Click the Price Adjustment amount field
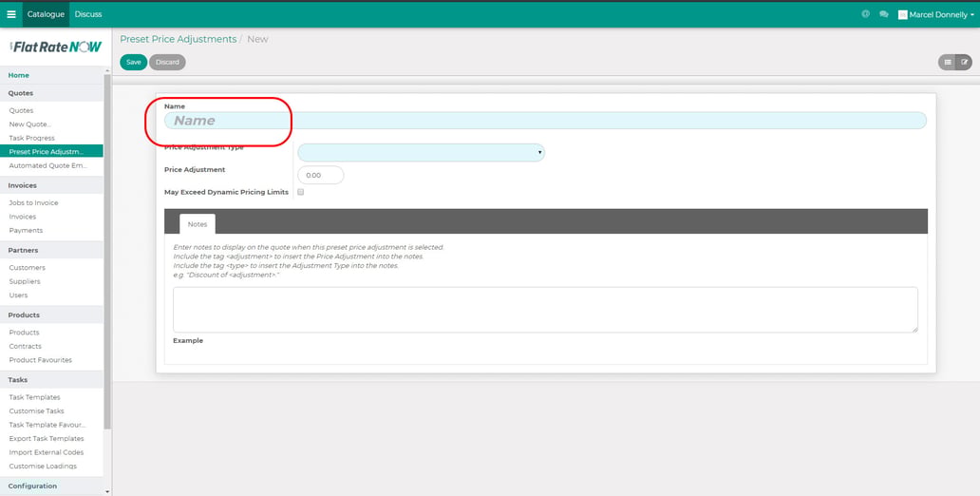The width and height of the screenshot is (980, 496). click(320, 176)
